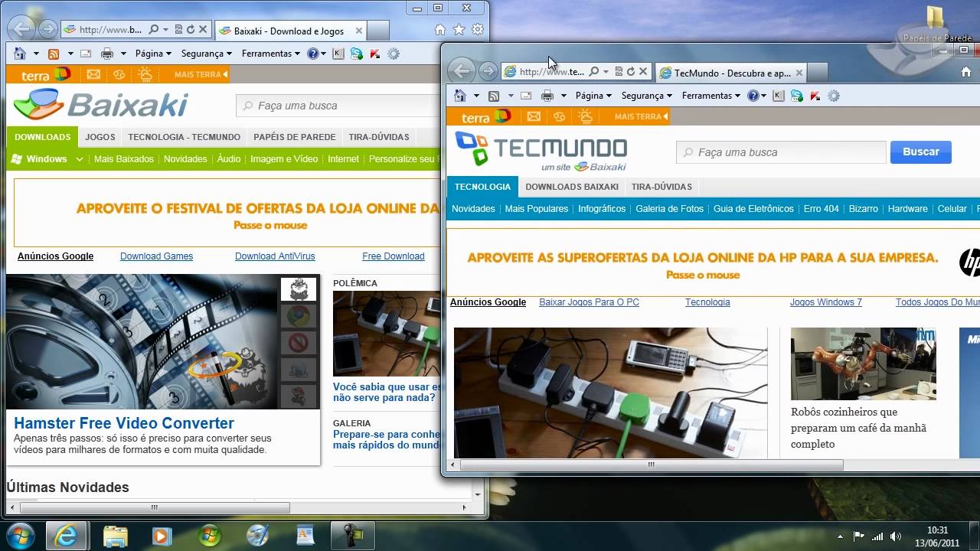Image resolution: width=980 pixels, height=551 pixels.
Task: Open the gear Tools icon at Baixaki window top-right
Action: [x=477, y=30]
